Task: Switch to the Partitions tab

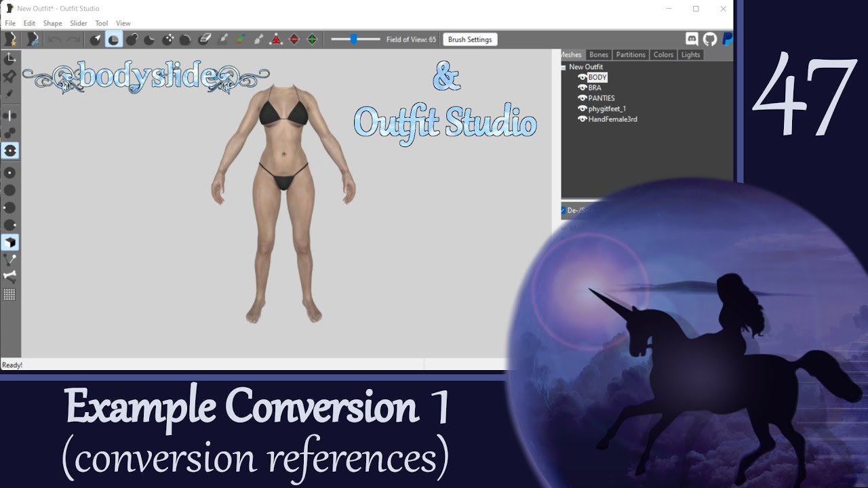Action: (631, 55)
